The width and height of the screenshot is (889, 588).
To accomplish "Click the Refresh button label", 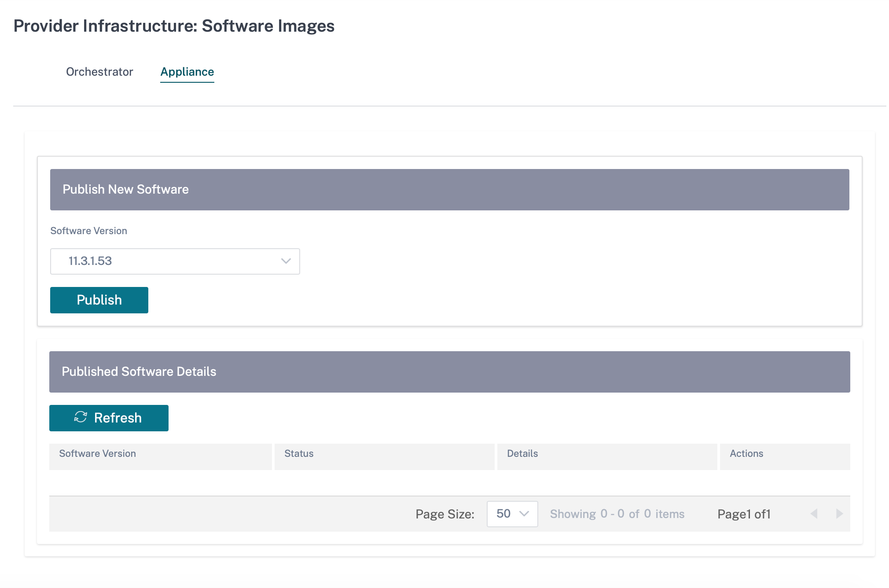I will (118, 418).
